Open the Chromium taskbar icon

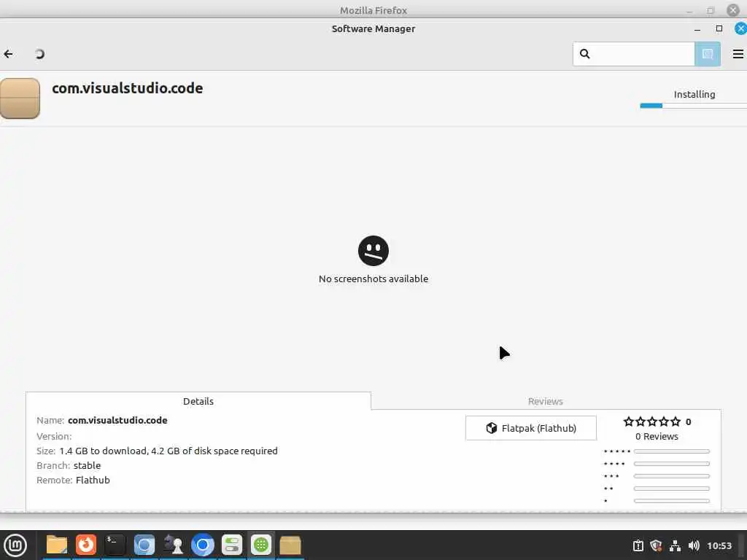pos(144,545)
